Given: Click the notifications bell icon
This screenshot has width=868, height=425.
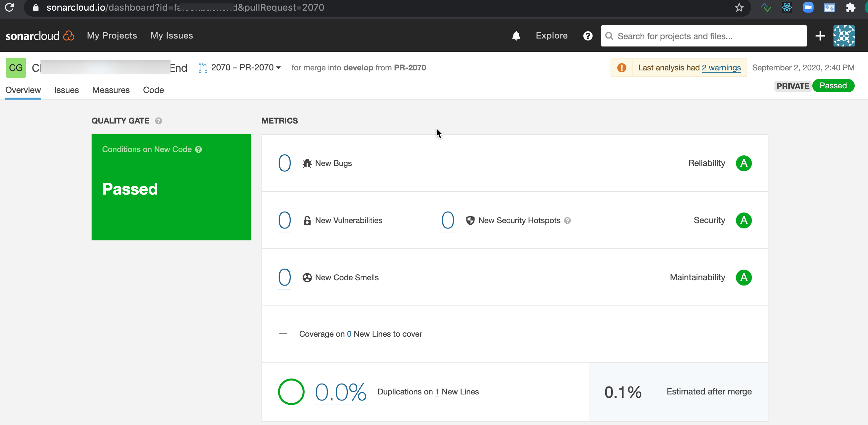Looking at the screenshot, I should [516, 36].
